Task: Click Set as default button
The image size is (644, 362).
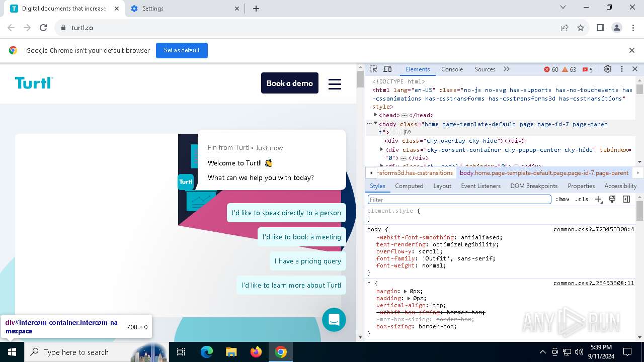Action: pyautogui.click(x=182, y=50)
